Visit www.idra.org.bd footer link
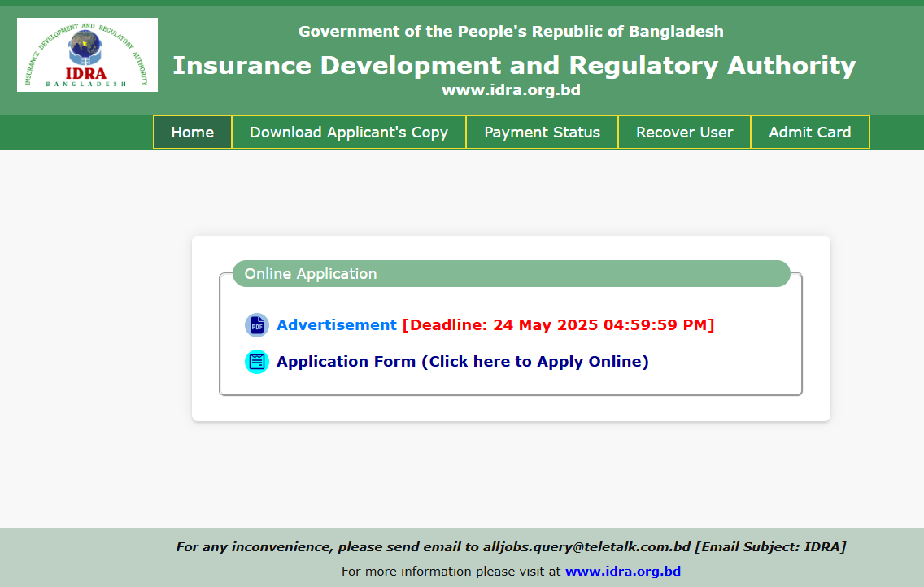The image size is (924, 587). click(623, 571)
